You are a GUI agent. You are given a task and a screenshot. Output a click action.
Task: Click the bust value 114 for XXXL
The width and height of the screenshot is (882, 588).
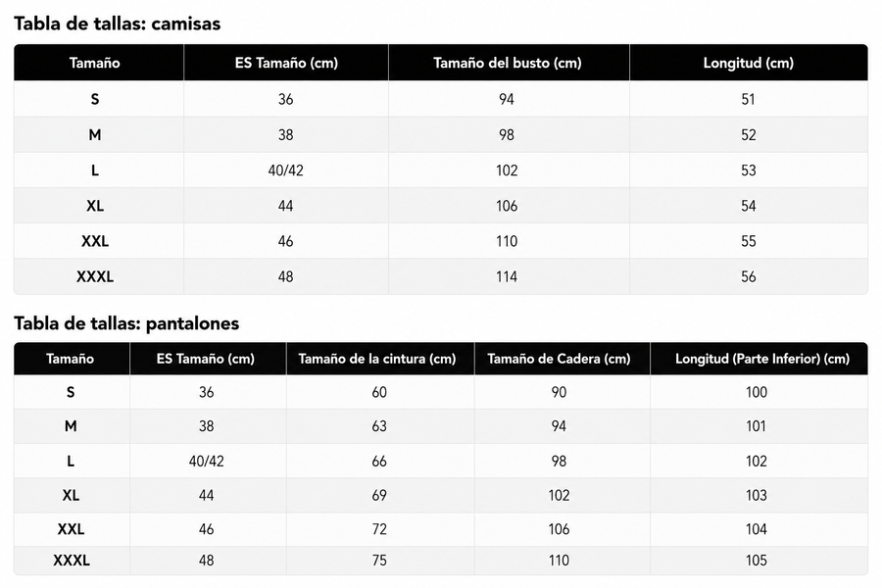(x=507, y=276)
